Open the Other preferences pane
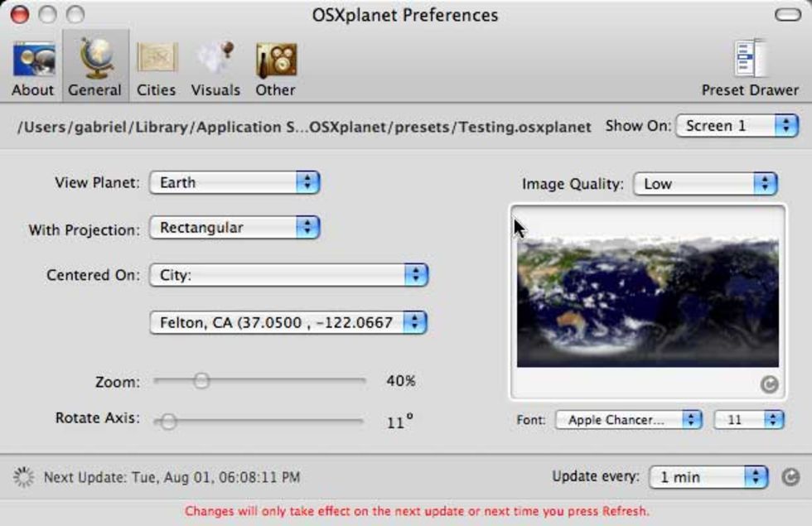The height and width of the screenshot is (526, 812). click(275, 70)
